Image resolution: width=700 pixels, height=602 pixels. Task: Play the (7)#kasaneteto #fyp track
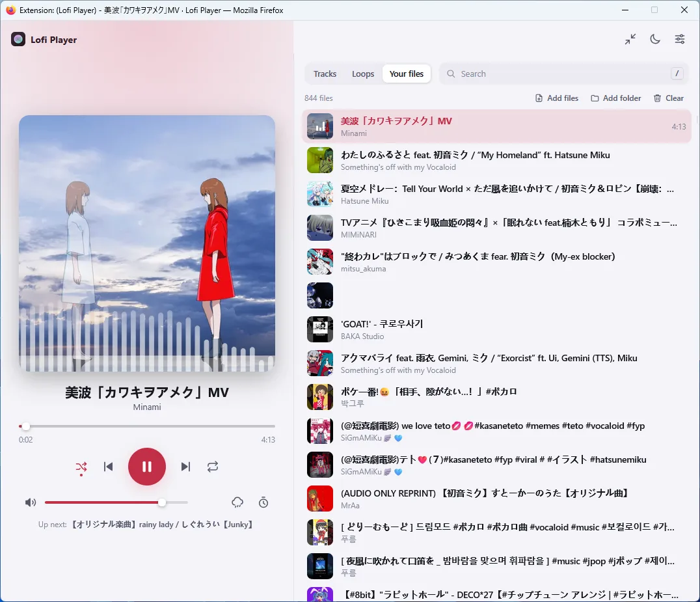coord(496,465)
